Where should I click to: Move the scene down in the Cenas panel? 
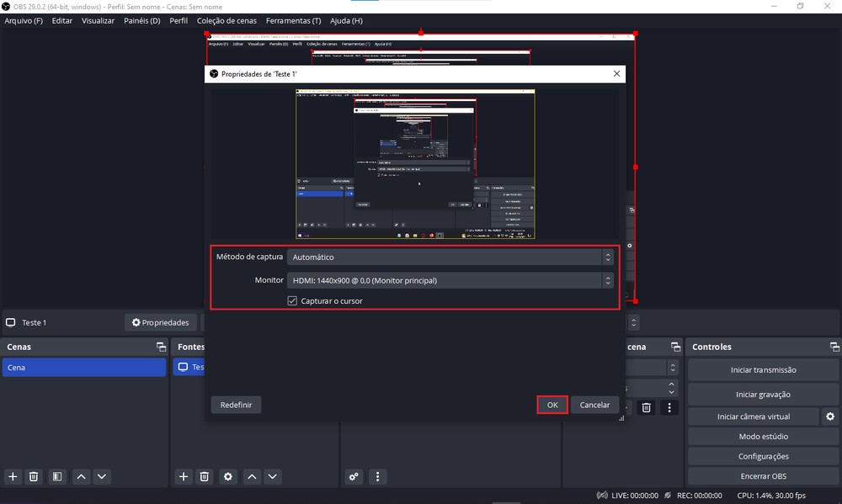pos(102,476)
